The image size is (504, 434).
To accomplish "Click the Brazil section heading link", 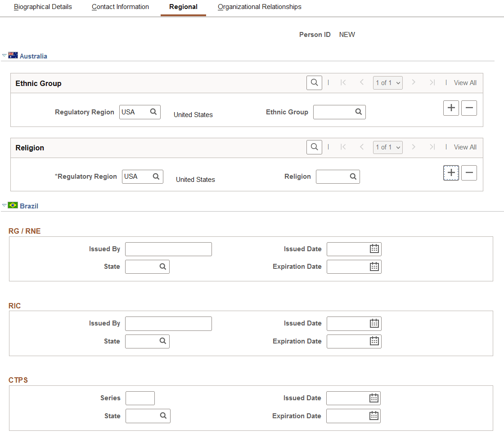I will (x=29, y=206).
